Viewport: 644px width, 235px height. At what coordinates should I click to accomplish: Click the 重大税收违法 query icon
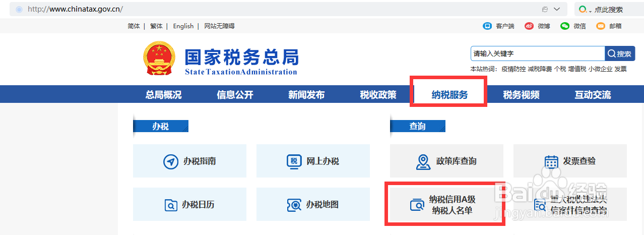[x=540, y=205]
